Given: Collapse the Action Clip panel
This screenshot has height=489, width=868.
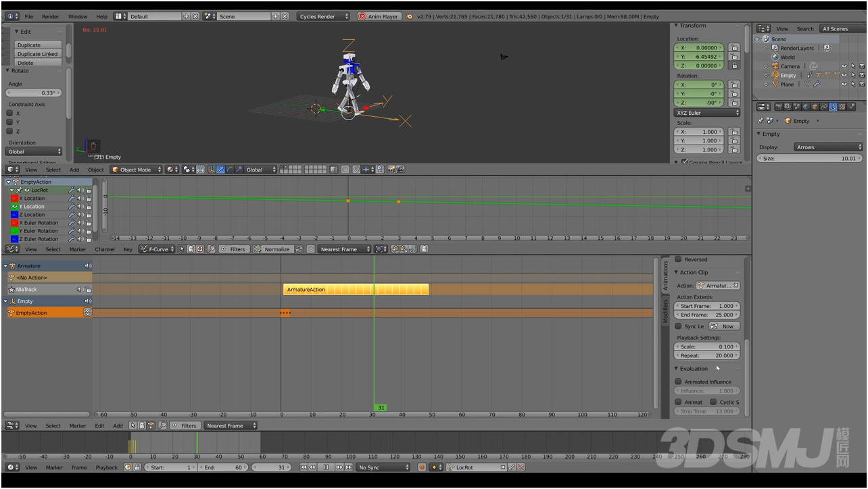Looking at the screenshot, I should [x=677, y=272].
